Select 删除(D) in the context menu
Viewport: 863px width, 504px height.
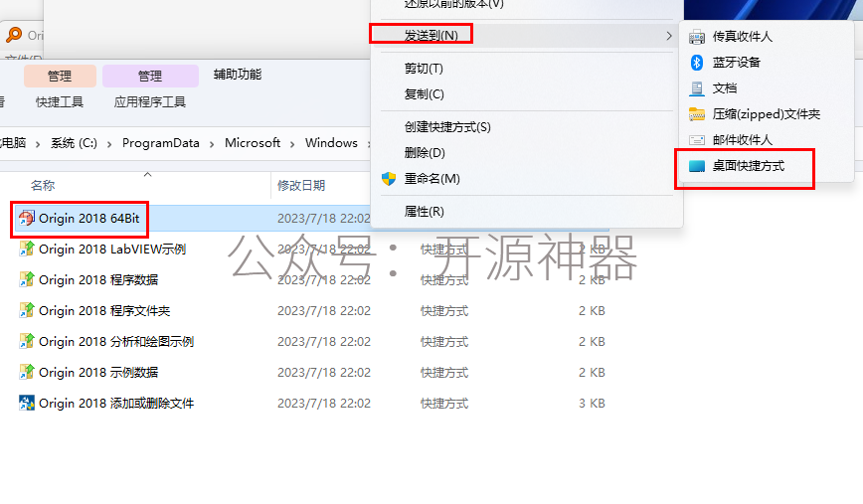425,152
